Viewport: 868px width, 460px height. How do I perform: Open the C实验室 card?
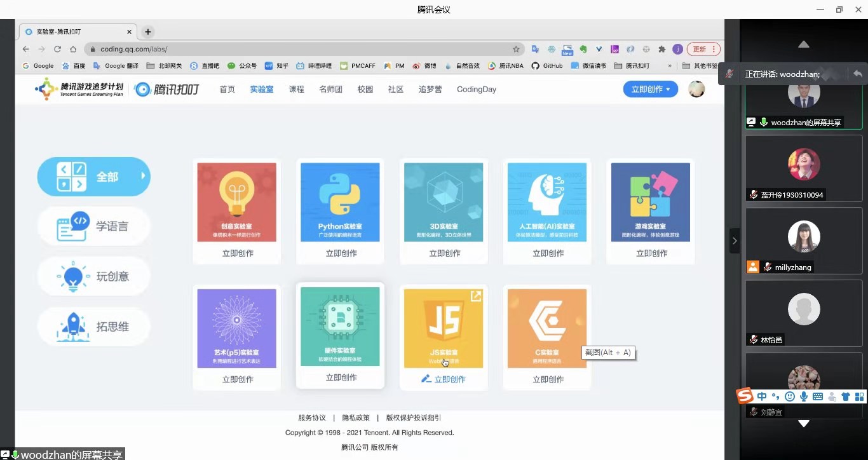click(547, 328)
